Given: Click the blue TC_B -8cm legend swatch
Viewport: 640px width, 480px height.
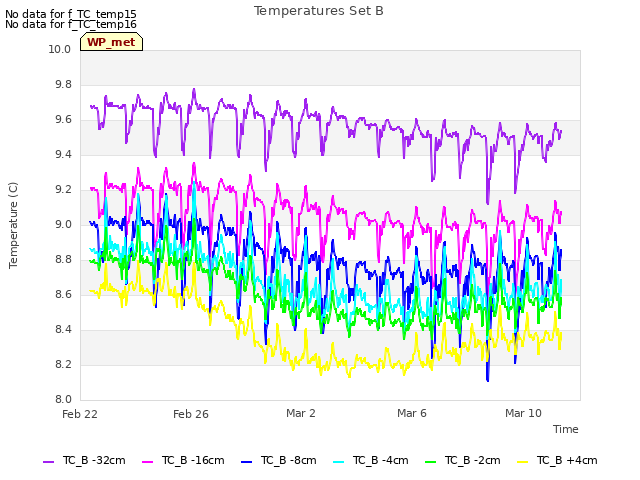Looking at the screenshot, I should click(247, 462).
